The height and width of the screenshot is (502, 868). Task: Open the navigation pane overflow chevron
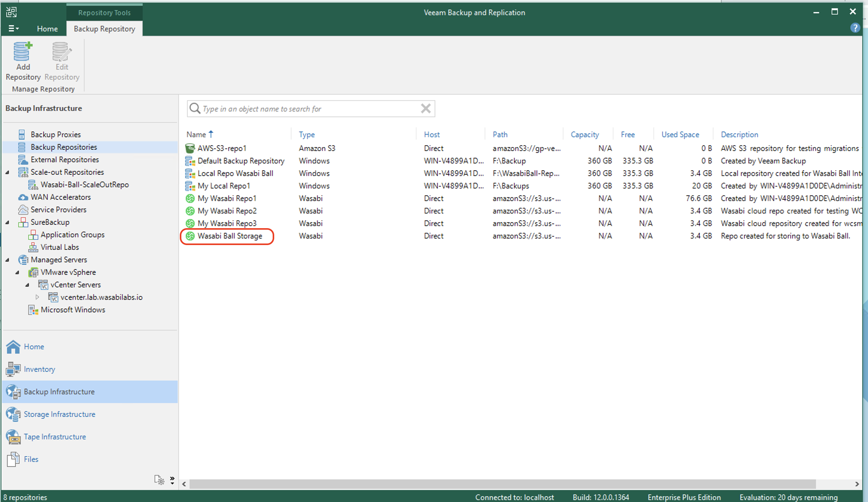point(172,480)
